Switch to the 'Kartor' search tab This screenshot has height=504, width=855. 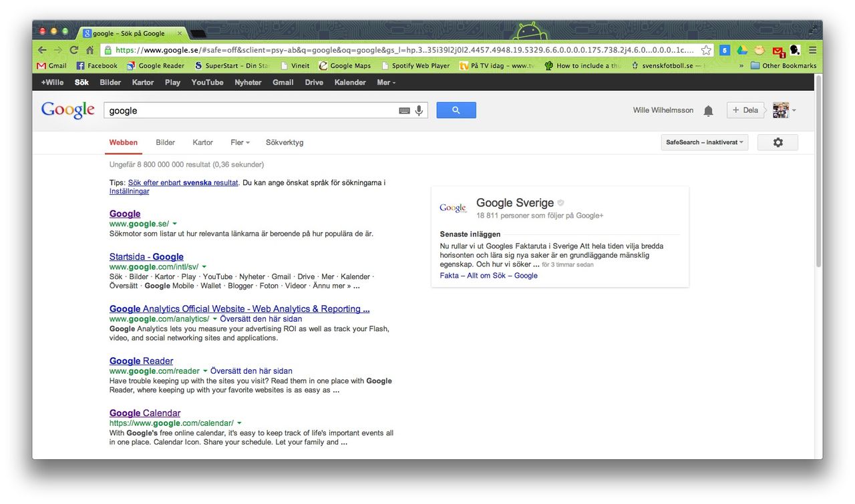(202, 142)
